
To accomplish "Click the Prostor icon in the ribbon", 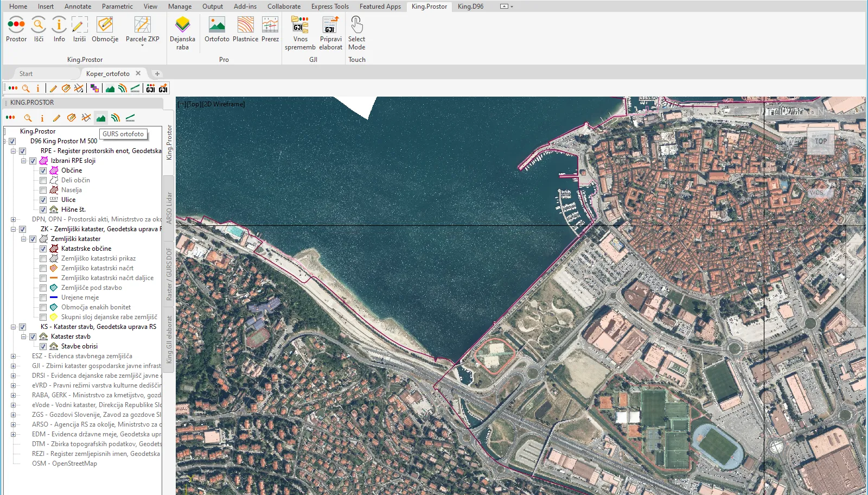I will coord(16,25).
